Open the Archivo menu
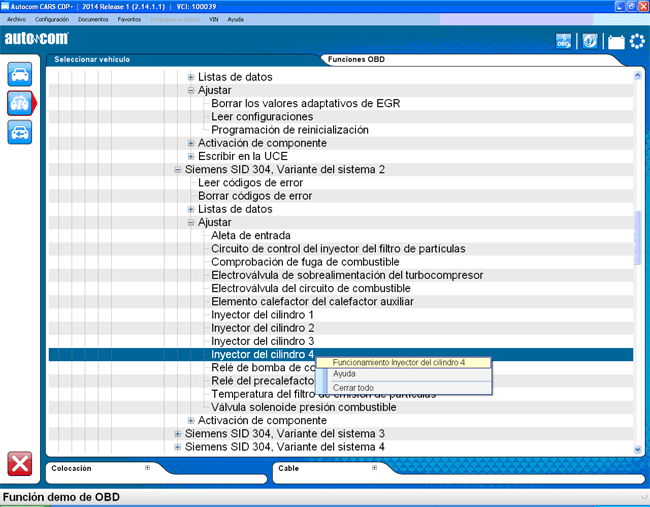This screenshot has height=507, width=650. click(x=16, y=19)
